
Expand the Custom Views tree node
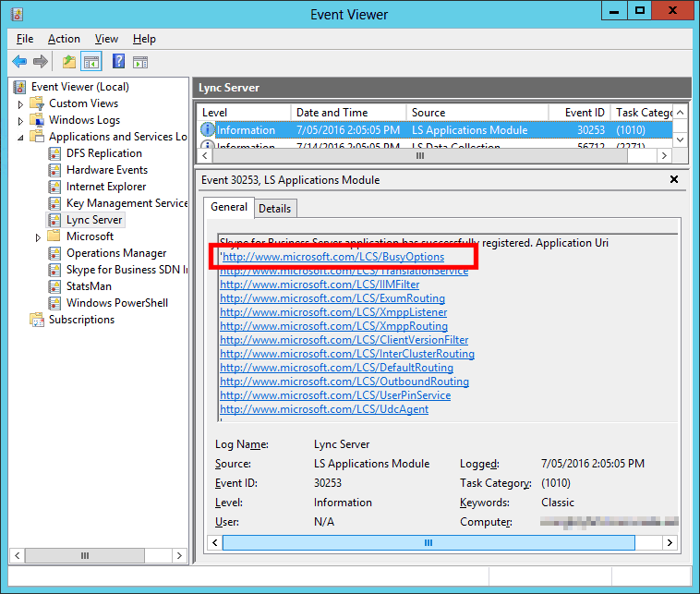pos(20,104)
